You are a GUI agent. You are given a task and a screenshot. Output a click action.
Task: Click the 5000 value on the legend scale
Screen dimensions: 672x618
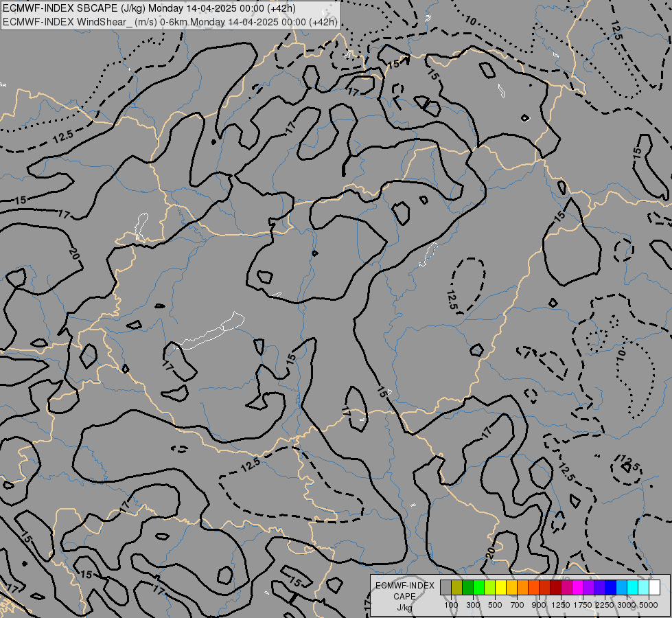tap(648, 605)
